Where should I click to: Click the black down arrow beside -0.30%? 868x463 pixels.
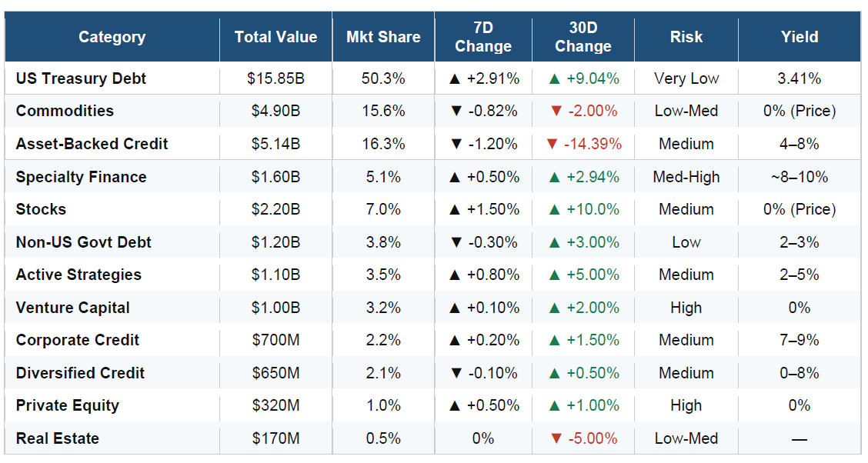456,242
